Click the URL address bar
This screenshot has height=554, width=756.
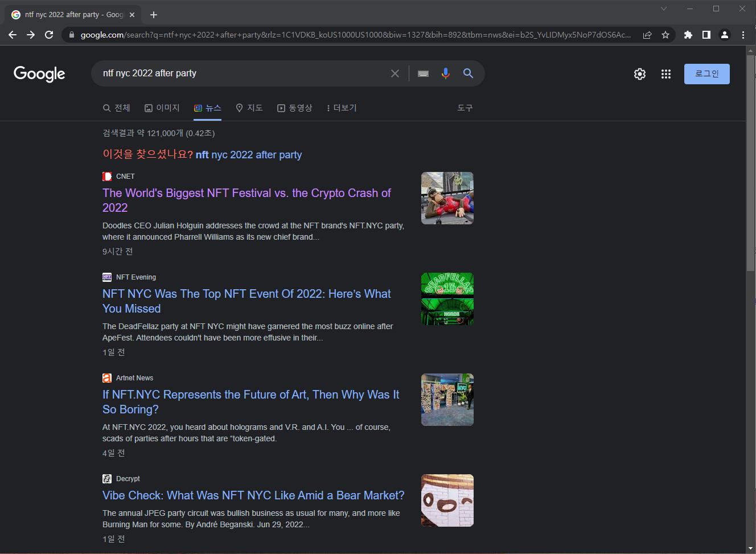pyautogui.click(x=355, y=35)
